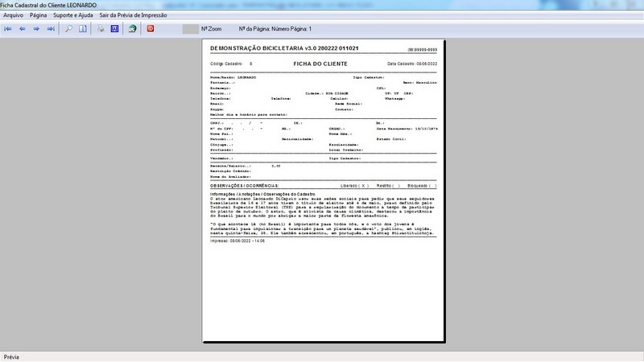Click the Bloqueado ( ) marker
This screenshot has width=644, height=362.
coord(422,186)
